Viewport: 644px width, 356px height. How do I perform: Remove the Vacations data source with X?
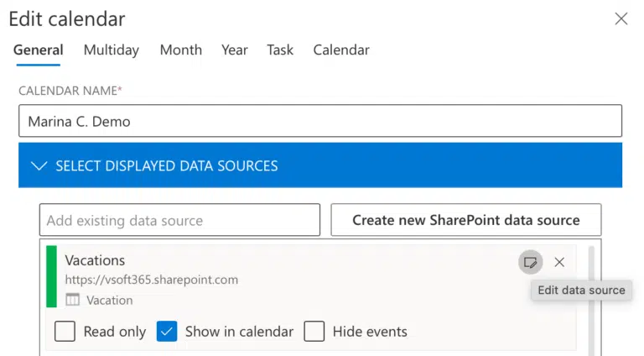point(559,262)
